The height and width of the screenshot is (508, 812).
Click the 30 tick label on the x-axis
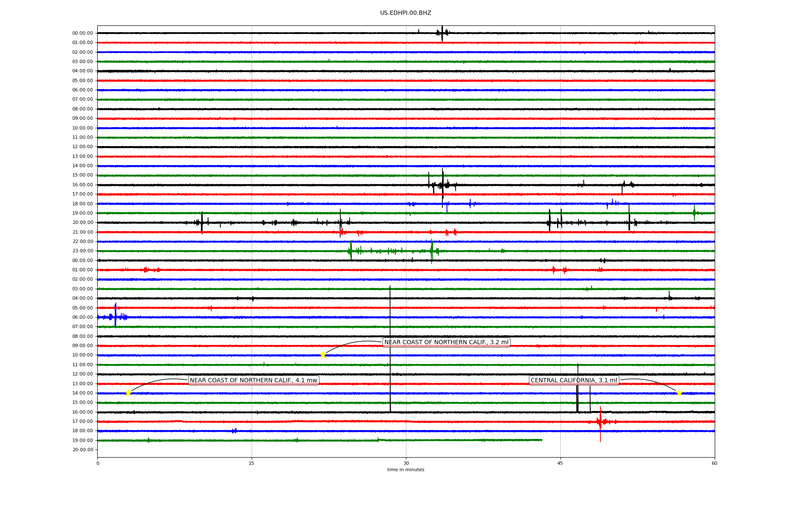point(406,463)
